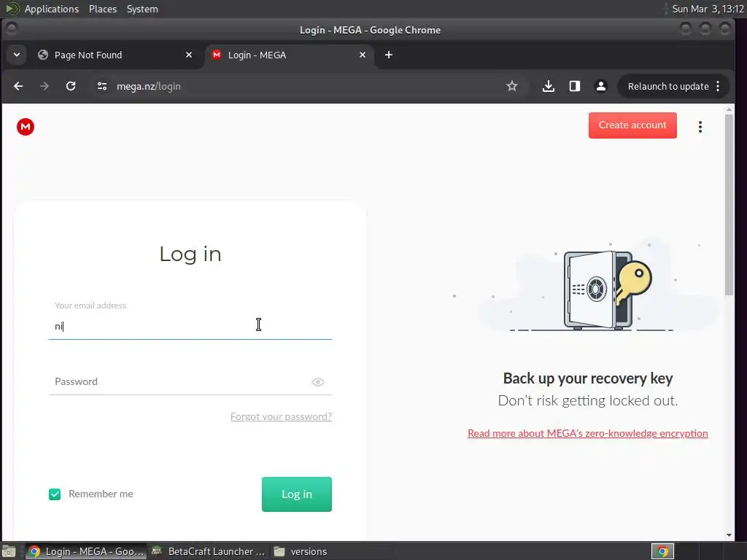The width and height of the screenshot is (747, 560).
Task: Open the System menu
Action: [x=142, y=9]
